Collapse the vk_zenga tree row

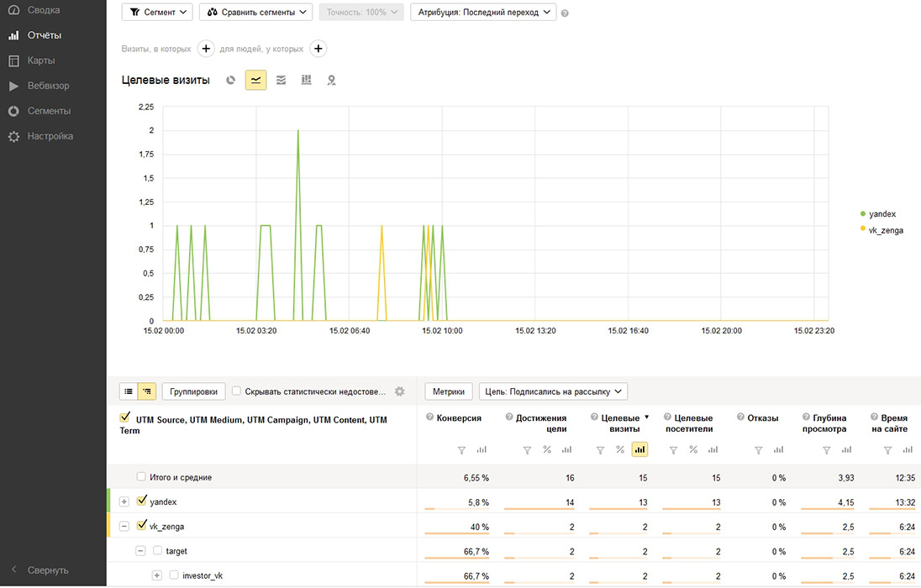coord(124,527)
